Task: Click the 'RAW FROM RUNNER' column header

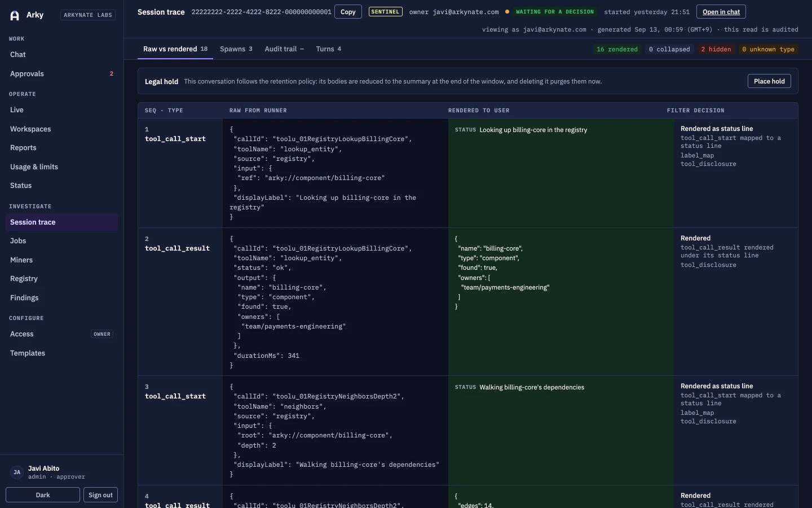Action: click(x=258, y=111)
